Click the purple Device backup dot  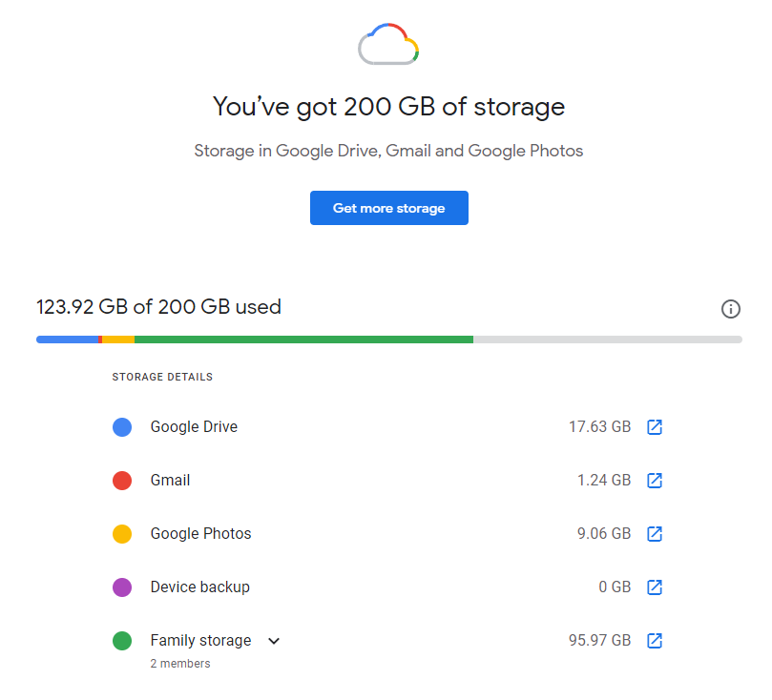[x=122, y=587]
